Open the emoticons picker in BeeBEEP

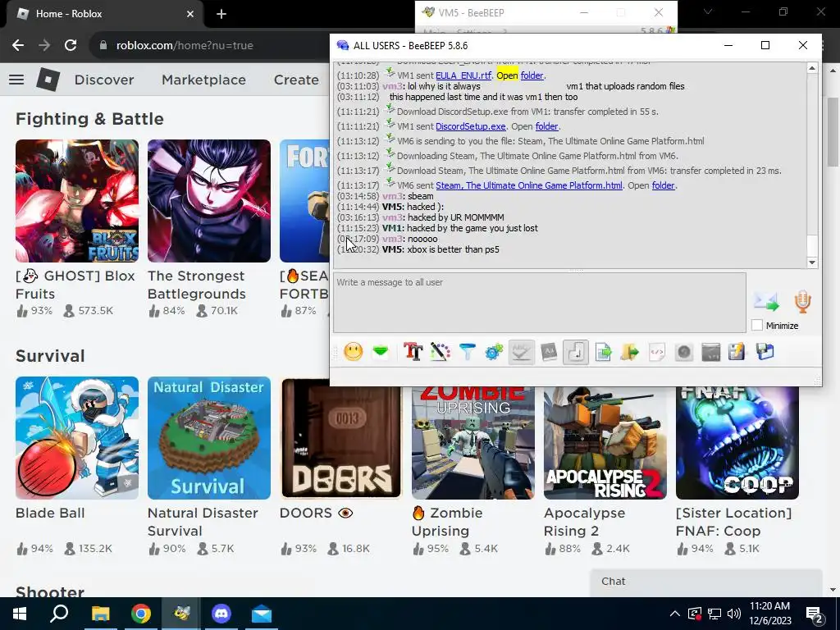click(x=353, y=352)
